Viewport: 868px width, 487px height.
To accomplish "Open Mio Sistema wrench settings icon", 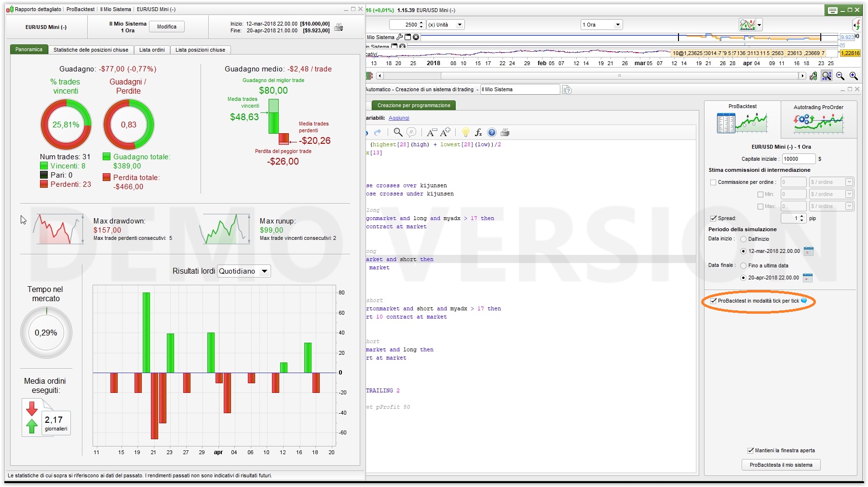I will tap(399, 37).
